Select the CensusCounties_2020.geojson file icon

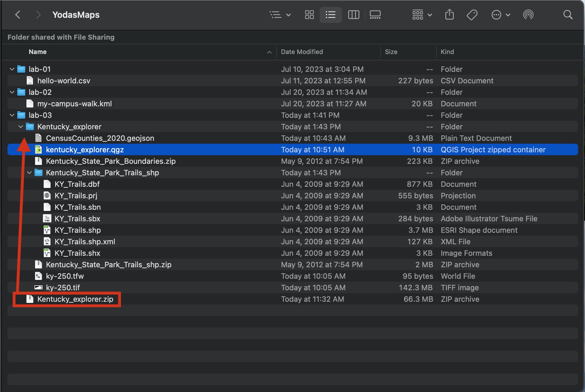point(39,138)
